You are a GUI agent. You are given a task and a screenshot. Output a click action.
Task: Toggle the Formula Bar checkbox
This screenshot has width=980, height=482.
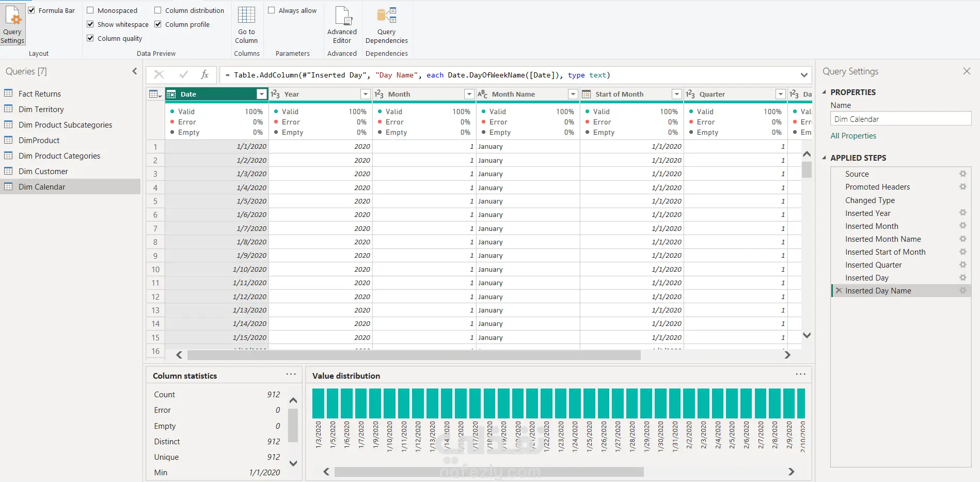click(x=31, y=10)
